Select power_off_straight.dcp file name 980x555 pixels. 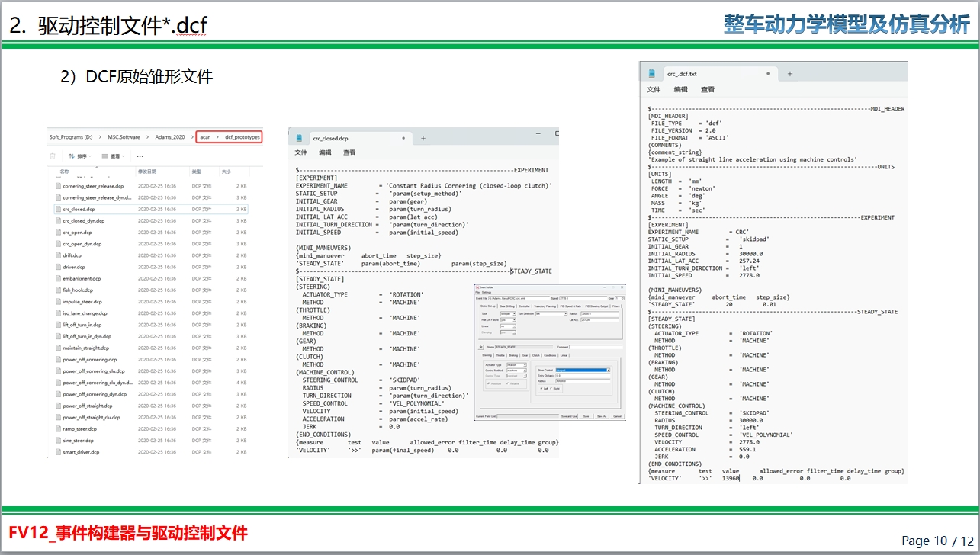tap(88, 406)
